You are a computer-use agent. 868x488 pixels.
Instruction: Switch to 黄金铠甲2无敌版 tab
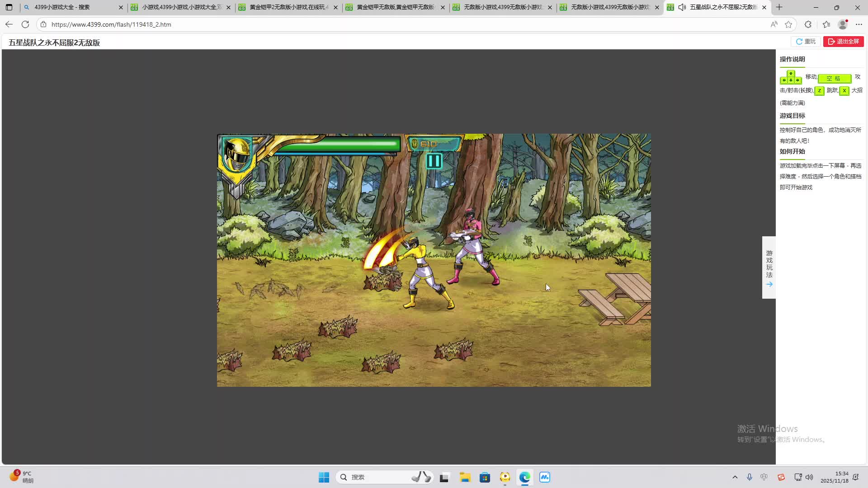(288, 7)
